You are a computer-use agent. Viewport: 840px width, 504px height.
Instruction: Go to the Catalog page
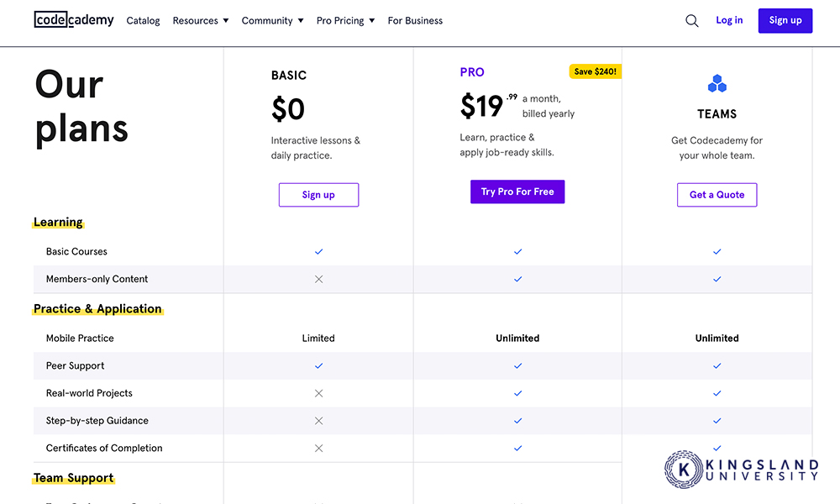[x=143, y=21]
